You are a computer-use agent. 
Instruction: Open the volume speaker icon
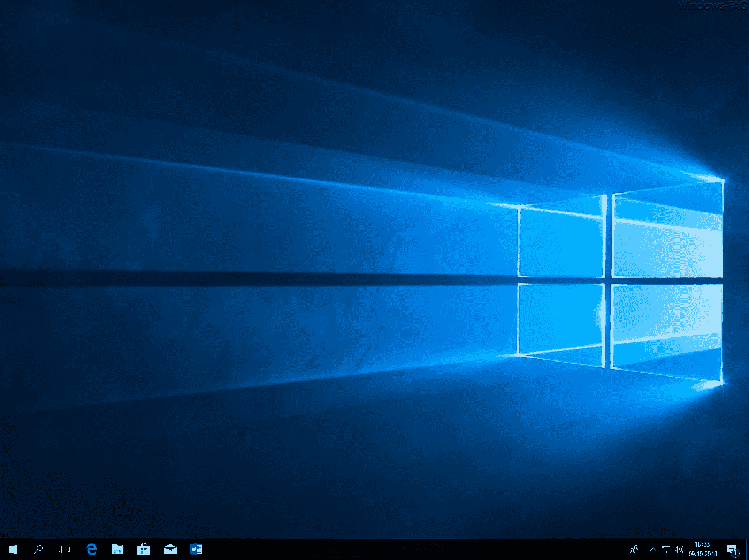point(679,549)
